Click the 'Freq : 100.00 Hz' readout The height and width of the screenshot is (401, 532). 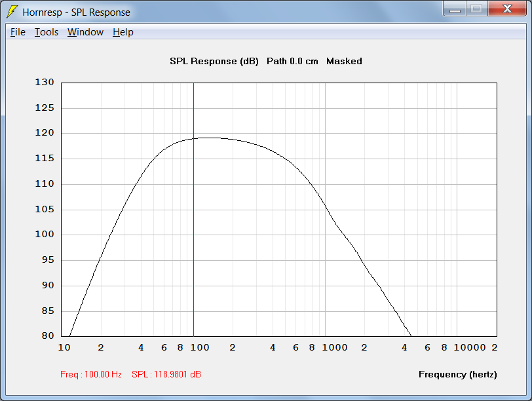pos(91,374)
